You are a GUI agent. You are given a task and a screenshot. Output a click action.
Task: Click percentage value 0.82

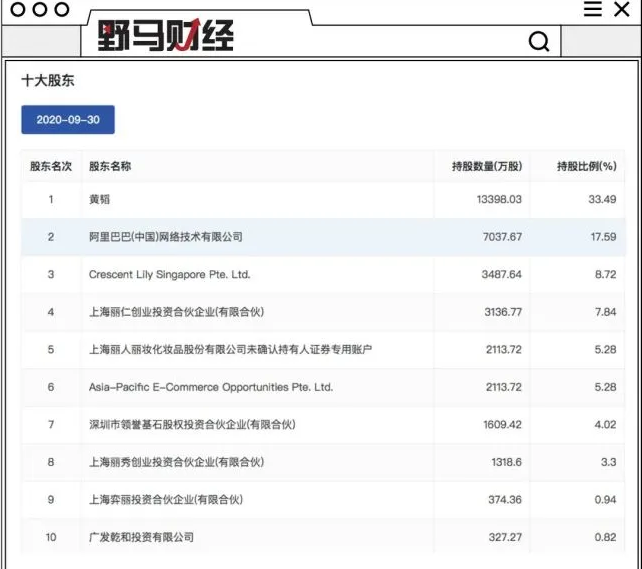click(606, 537)
